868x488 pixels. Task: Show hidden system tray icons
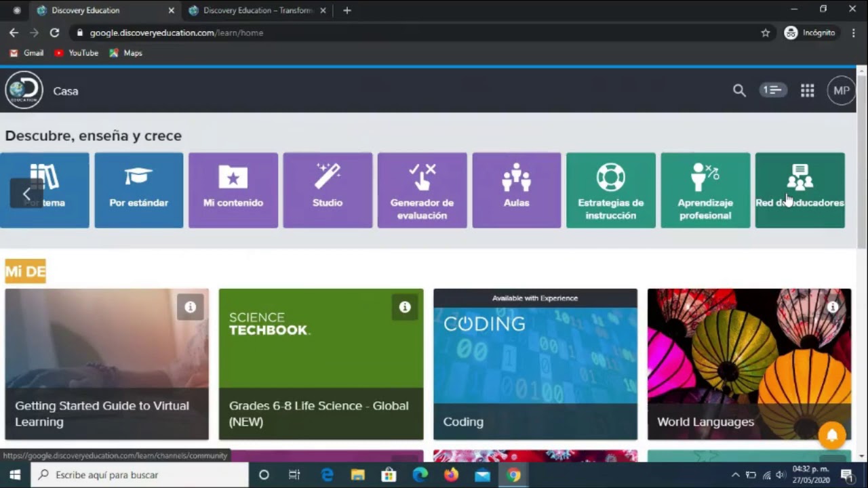735,475
